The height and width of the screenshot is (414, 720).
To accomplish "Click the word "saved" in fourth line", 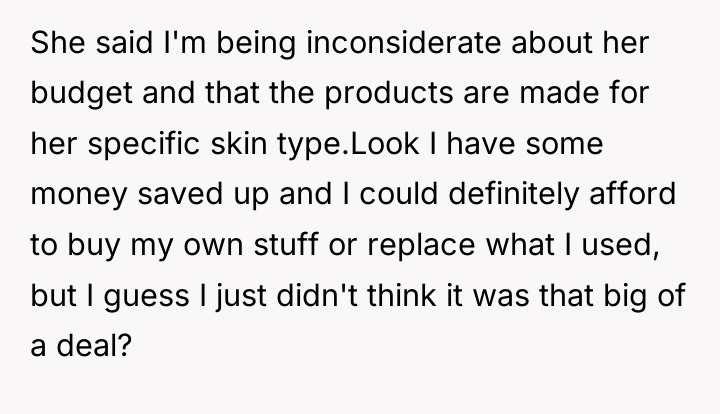I will click(x=180, y=194).
